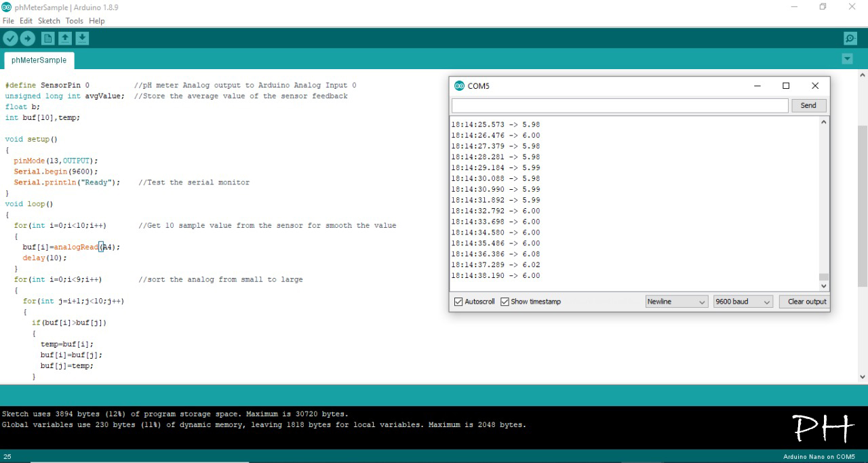
Task: Open the Newline line-ending dropdown
Action: click(x=676, y=301)
